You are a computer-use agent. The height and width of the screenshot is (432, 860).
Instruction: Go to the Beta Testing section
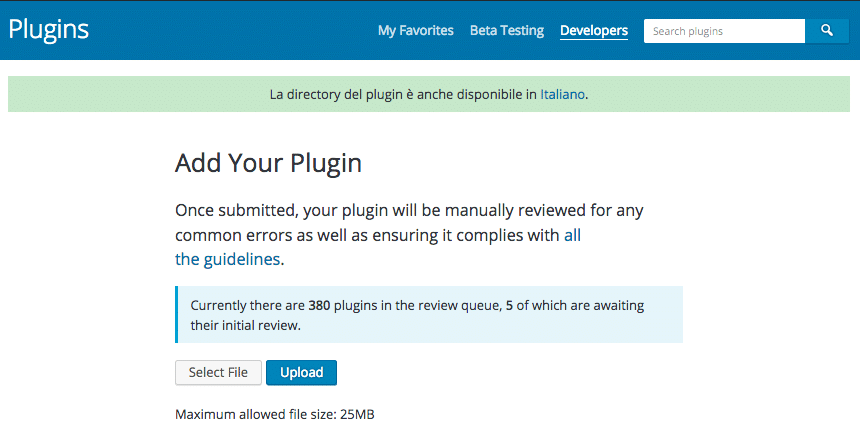pyautogui.click(x=507, y=31)
